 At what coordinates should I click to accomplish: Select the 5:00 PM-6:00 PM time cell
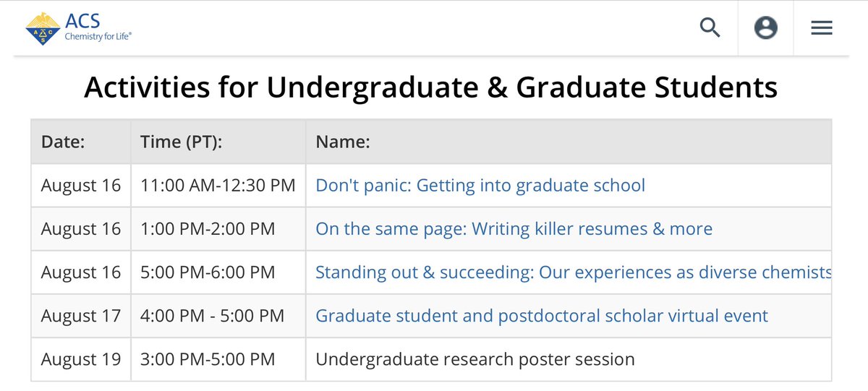[x=218, y=272]
